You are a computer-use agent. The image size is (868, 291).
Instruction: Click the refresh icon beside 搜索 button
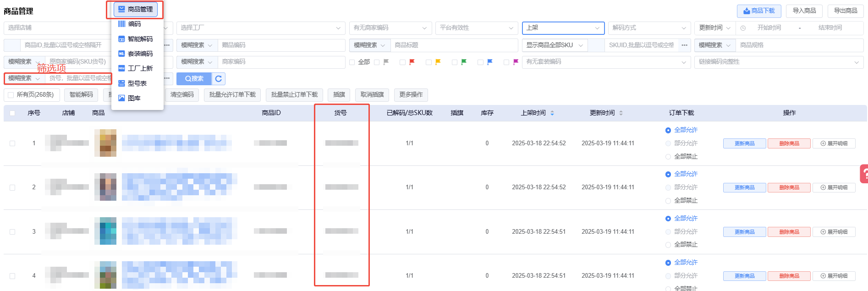pyautogui.click(x=219, y=79)
